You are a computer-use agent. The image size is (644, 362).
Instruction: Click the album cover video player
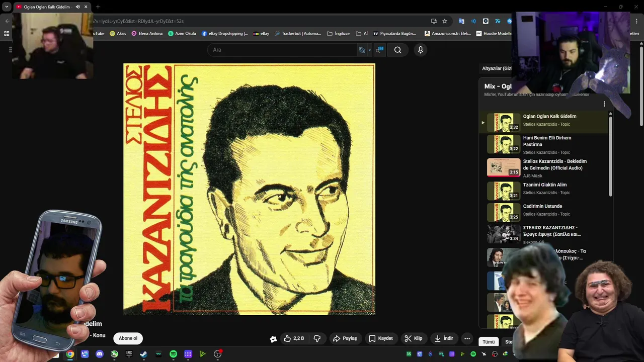[249, 189]
